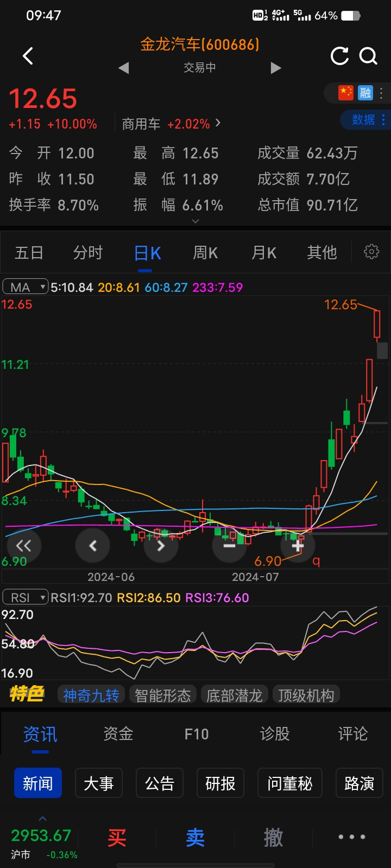391x868 pixels.
Task: Open chart settings gear icon
Action: (x=371, y=252)
